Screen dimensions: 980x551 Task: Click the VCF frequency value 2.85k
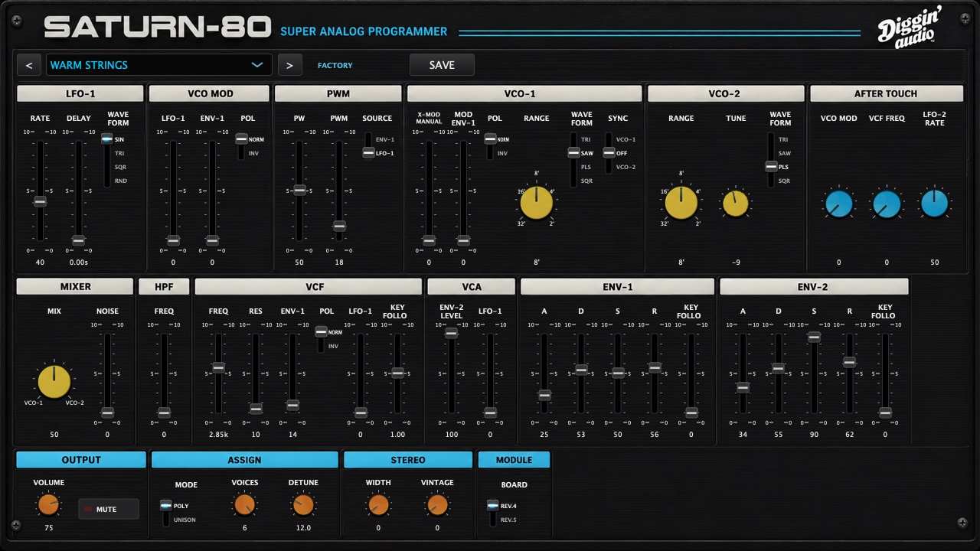(x=218, y=435)
